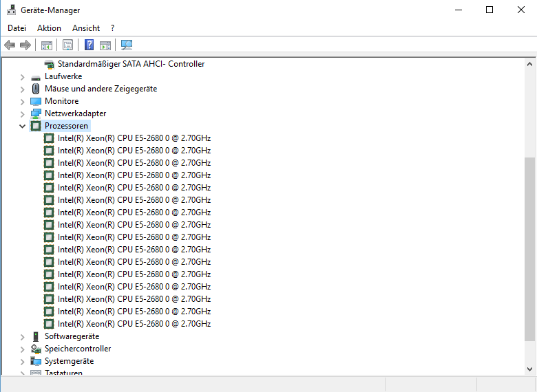Image resolution: width=537 pixels, height=392 pixels.
Task: Open the Properties toolbar icon
Action: pos(67,45)
